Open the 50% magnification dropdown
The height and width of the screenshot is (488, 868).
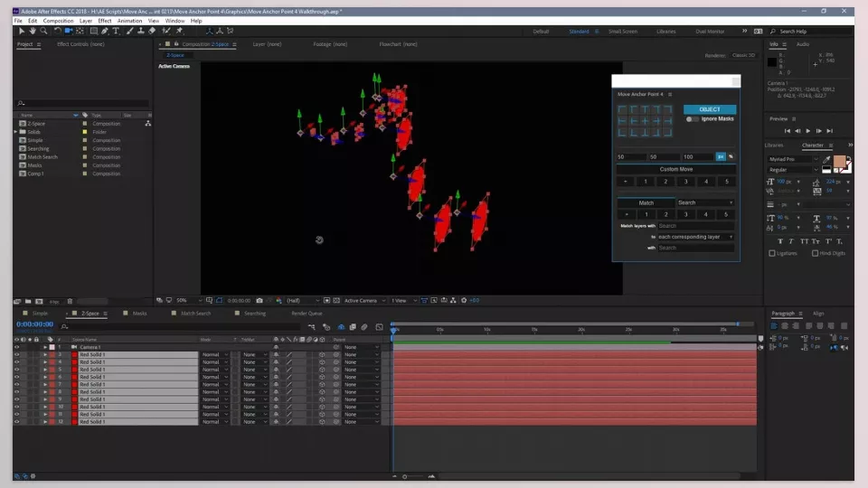click(x=188, y=300)
